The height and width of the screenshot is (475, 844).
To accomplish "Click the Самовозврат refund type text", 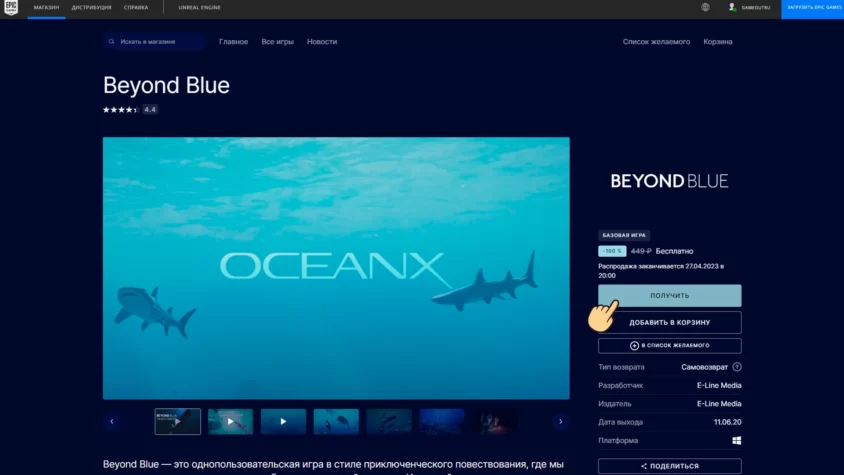I will click(705, 367).
